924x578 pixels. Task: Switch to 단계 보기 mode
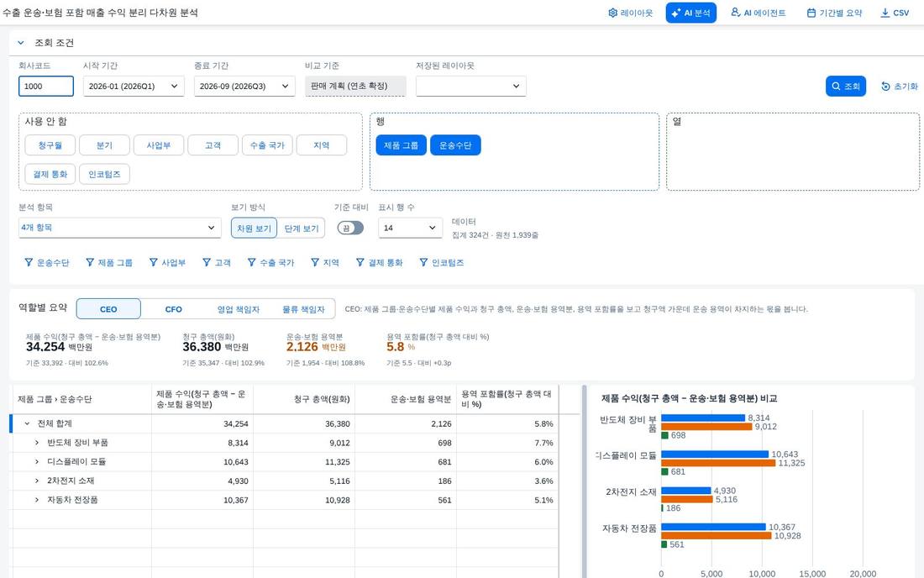point(301,228)
